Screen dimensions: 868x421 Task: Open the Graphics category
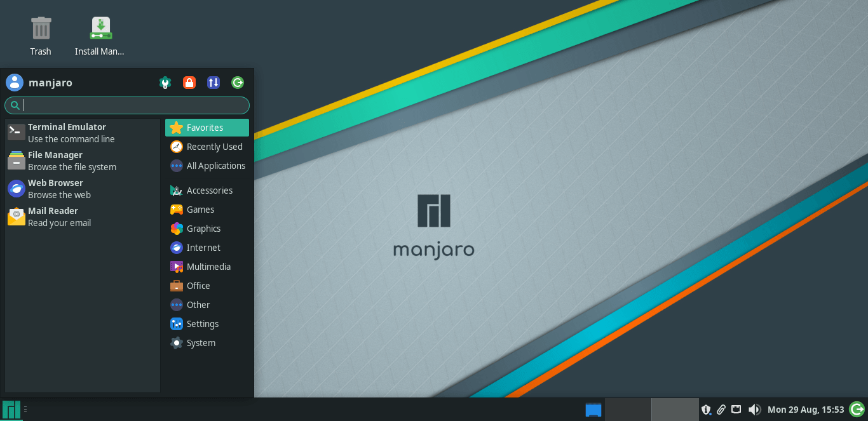(207, 229)
